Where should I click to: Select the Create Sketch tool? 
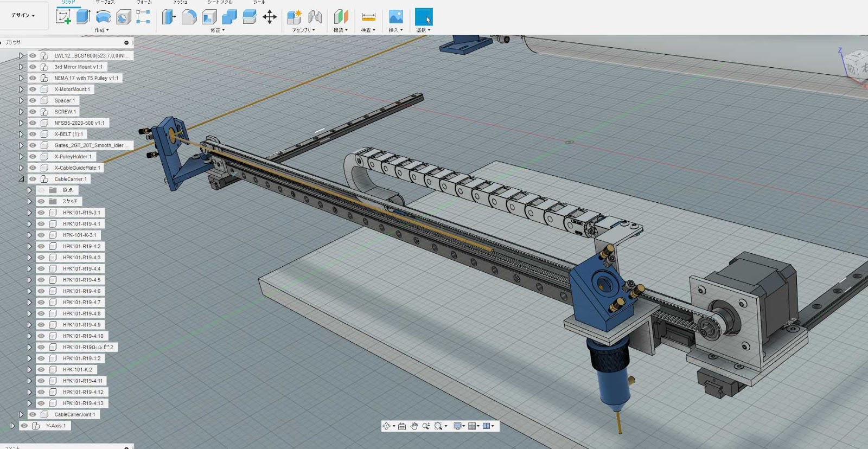[x=63, y=17]
